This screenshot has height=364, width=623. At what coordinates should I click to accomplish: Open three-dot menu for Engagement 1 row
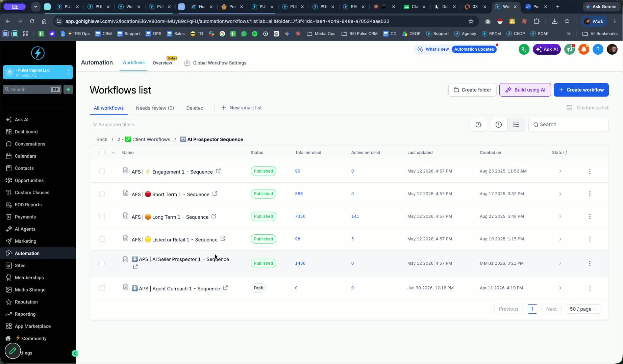click(590, 171)
